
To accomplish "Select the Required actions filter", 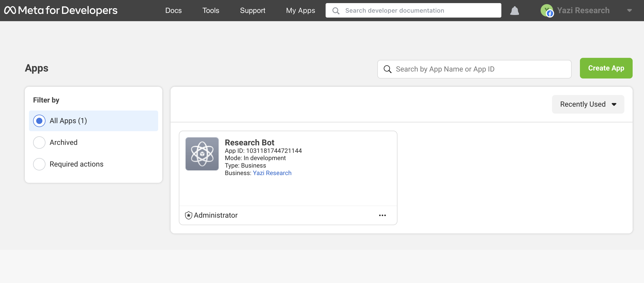I will point(39,164).
